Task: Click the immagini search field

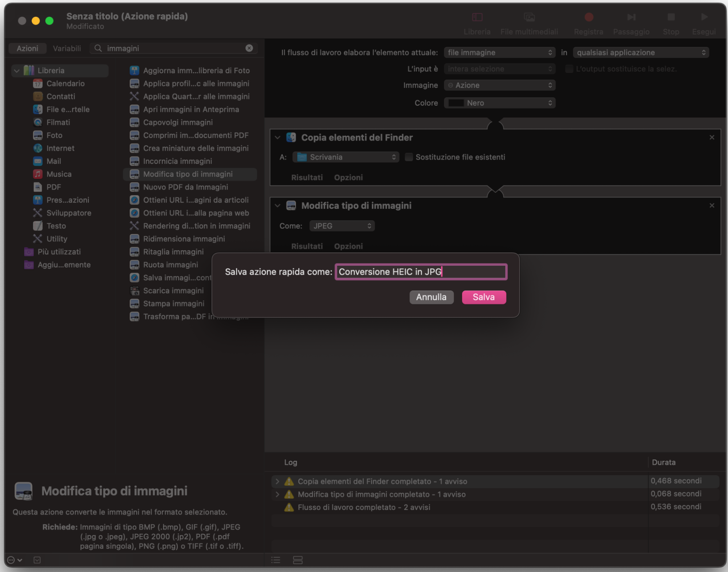Action: pos(173,48)
